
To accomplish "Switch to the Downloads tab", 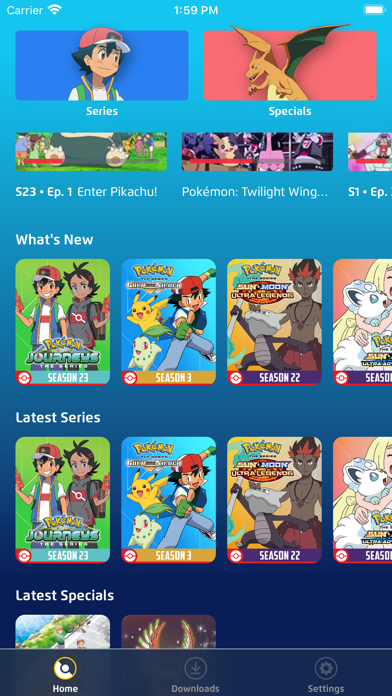I will pyautogui.click(x=195, y=674).
